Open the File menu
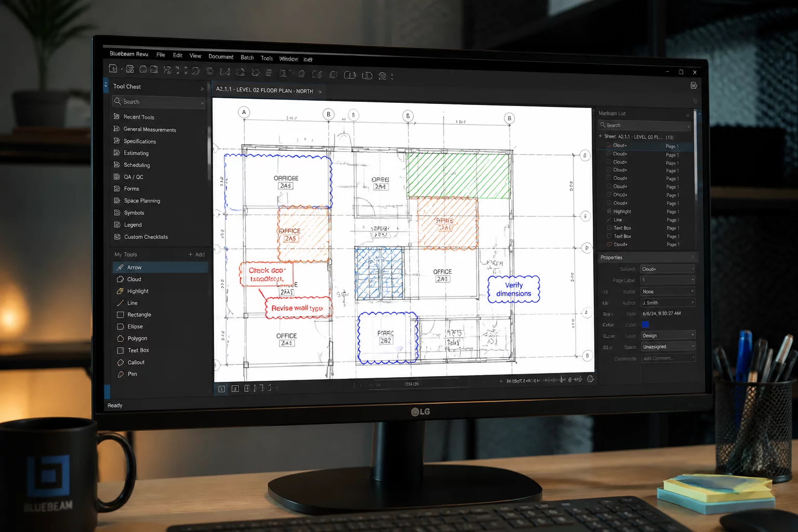 (x=161, y=55)
